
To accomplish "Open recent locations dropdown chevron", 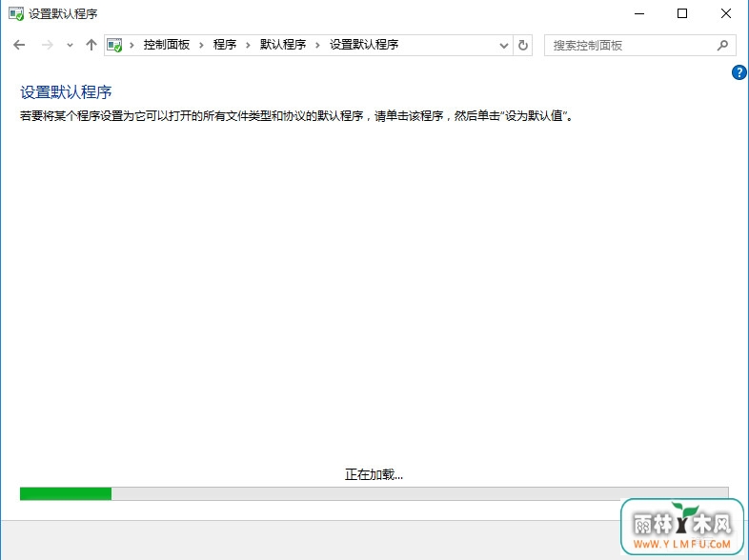I will click(x=70, y=46).
